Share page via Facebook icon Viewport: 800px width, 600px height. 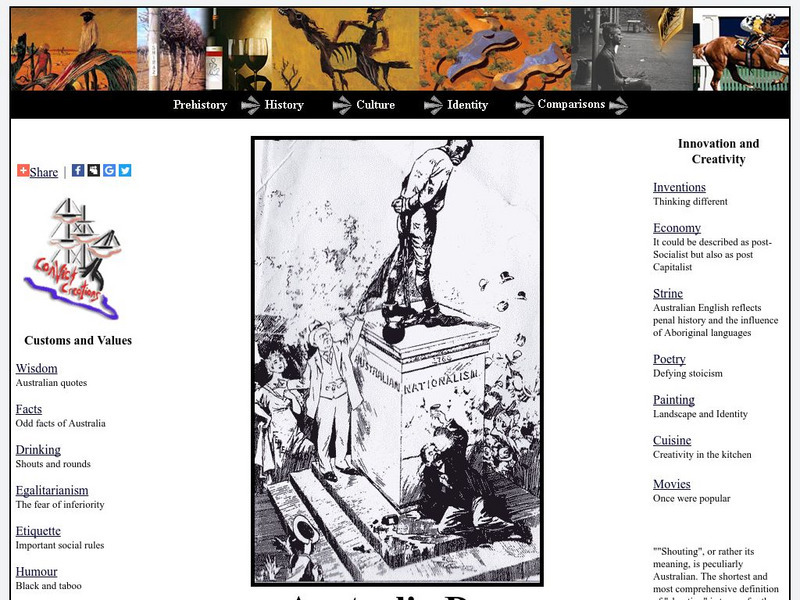pyautogui.click(x=78, y=170)
